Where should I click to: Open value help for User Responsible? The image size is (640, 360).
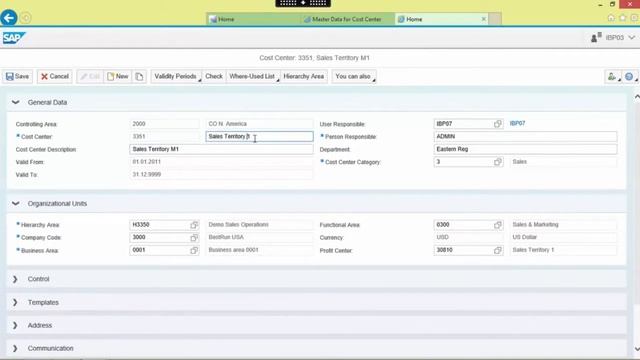point(498,124)
